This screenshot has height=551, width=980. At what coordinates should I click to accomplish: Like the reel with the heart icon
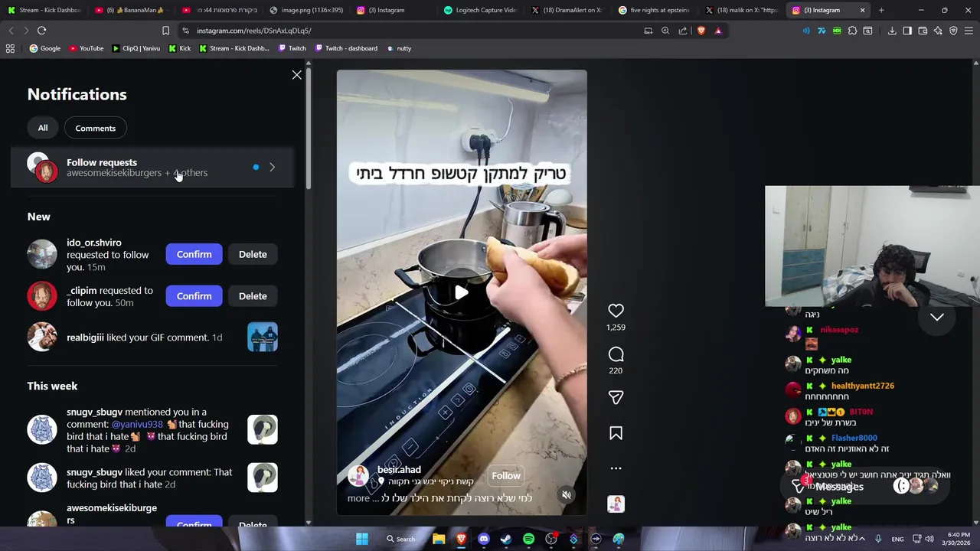point(616,310)
